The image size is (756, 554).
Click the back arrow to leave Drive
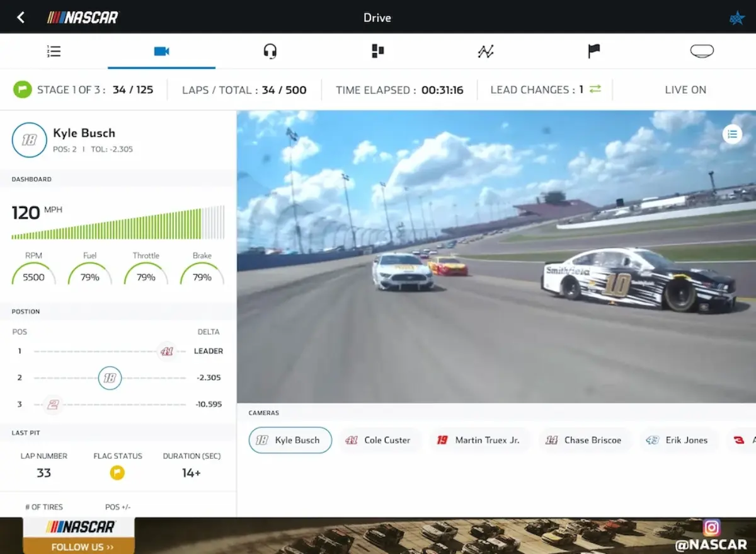(20, 17)
